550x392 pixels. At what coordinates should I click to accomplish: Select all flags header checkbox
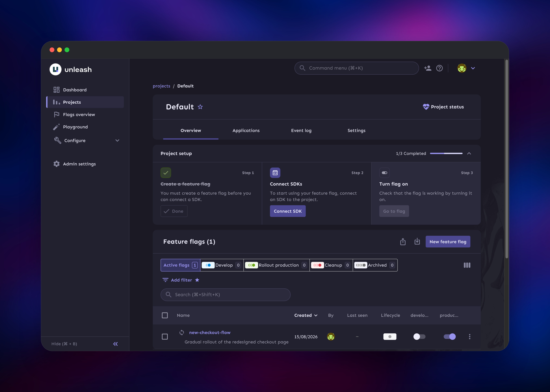165,315
